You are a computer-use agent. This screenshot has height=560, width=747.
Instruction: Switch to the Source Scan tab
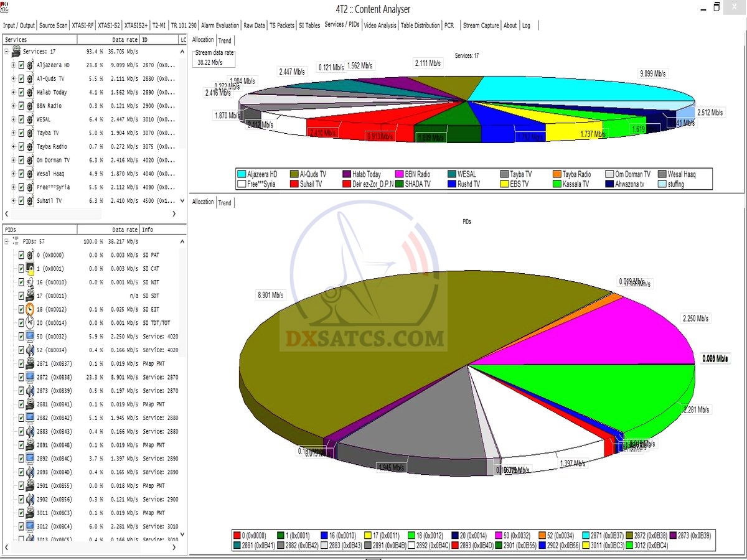[54, 26]
